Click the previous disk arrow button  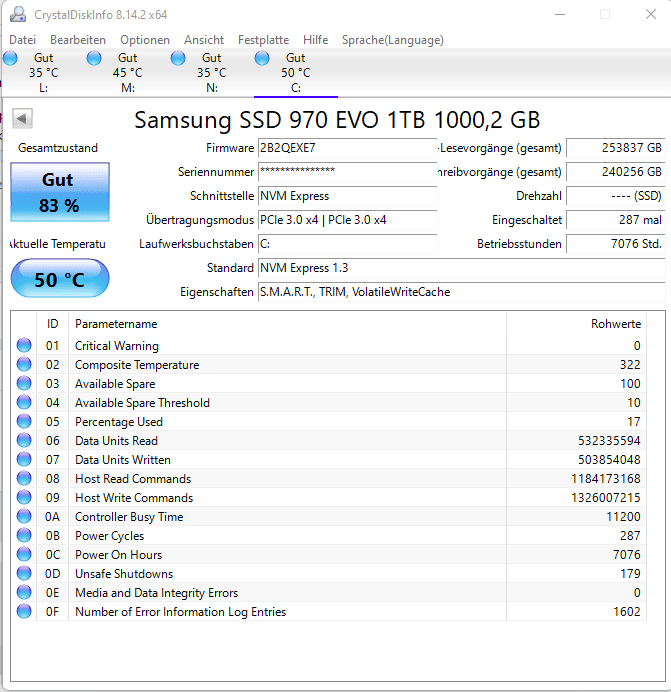pyautogui.click(x=22, y=118)
